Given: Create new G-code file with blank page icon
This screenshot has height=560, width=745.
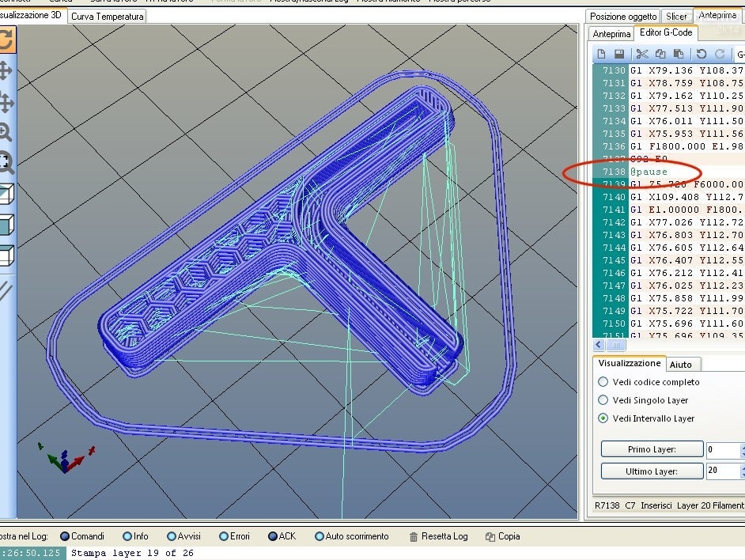Looking at the screenshot, I should [x=601, y=54].
